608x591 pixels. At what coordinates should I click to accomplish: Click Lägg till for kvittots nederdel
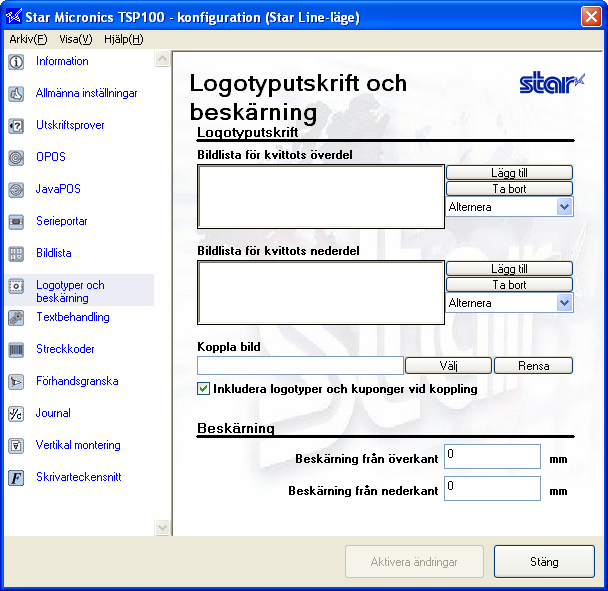pyautogui.click(x=509, y=268)
